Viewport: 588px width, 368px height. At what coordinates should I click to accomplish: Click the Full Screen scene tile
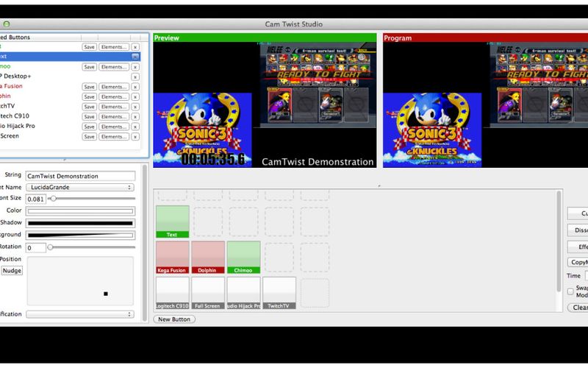[x=208, y=293]
